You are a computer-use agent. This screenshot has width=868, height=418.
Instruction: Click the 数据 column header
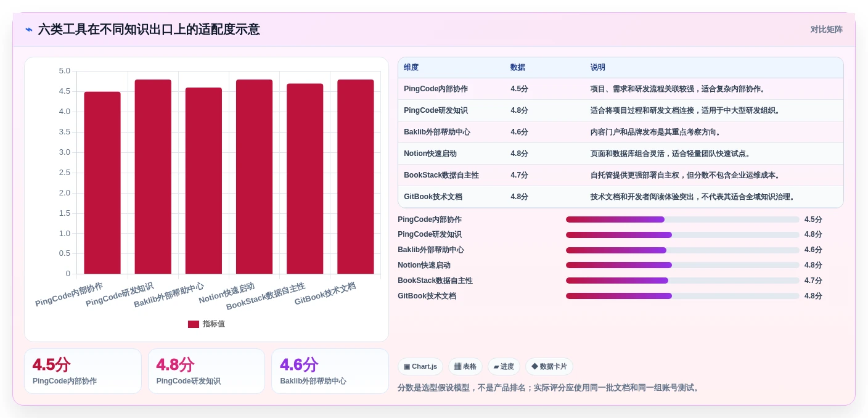[x=518, y=68]
